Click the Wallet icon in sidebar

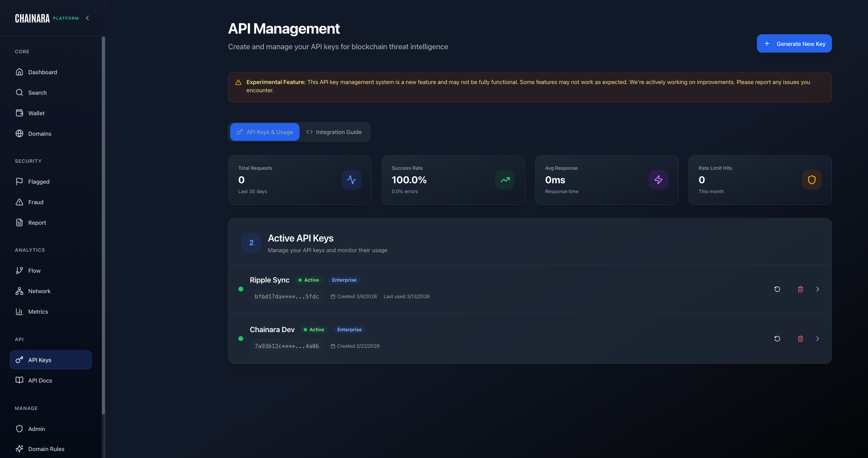(19, 113)
